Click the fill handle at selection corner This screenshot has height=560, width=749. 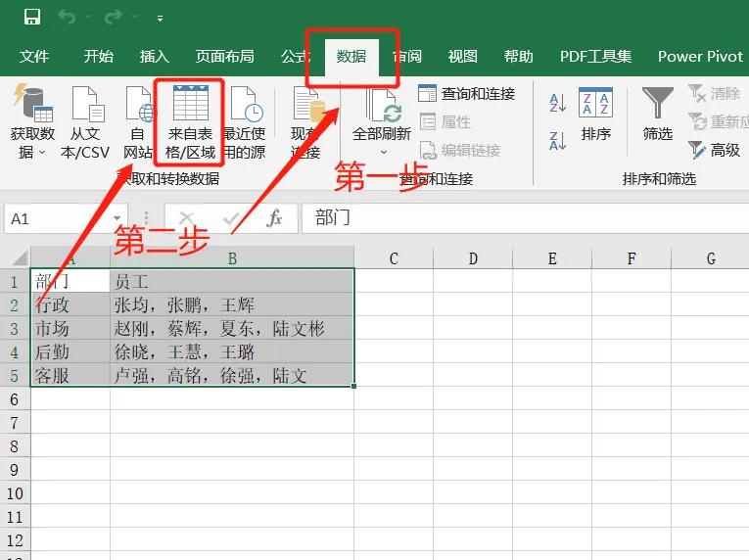pyautogui.click(x=354, y=386)
